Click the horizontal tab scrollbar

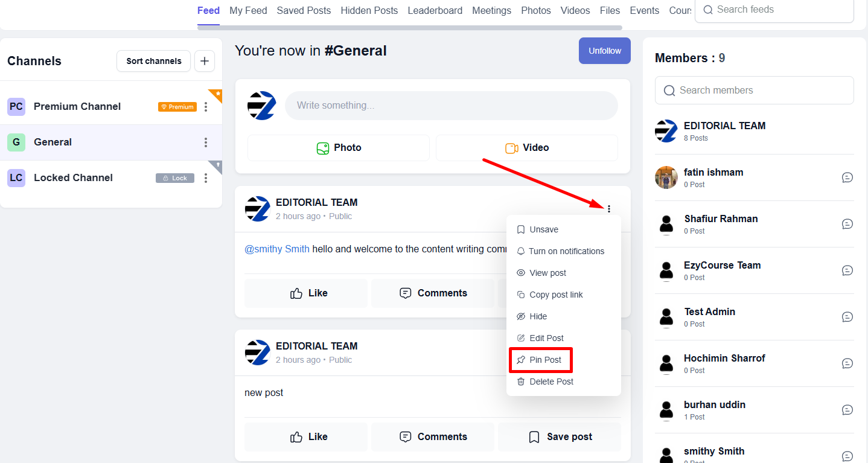point(410,28)
